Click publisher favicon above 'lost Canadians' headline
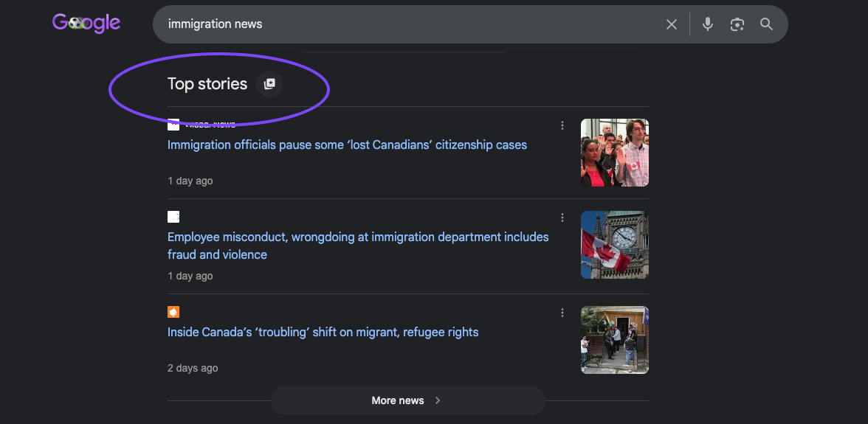This screenshot has height=424, width=868. pos(173,125)
